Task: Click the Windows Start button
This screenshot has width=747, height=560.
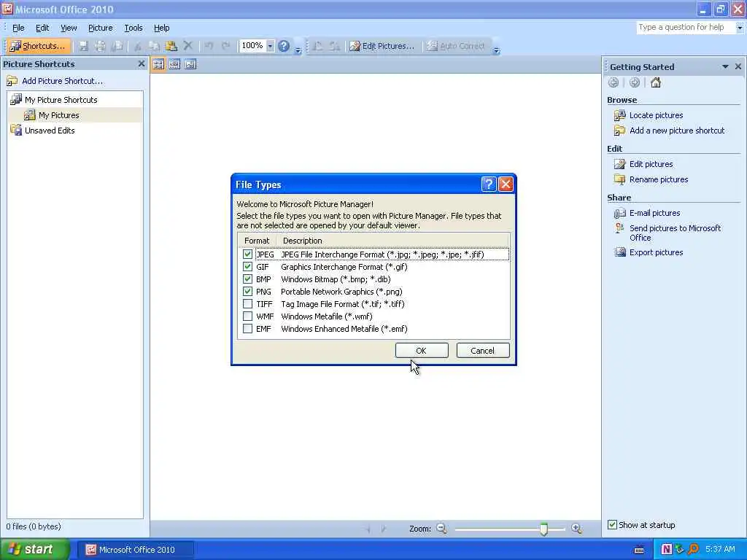Action: 35,550
